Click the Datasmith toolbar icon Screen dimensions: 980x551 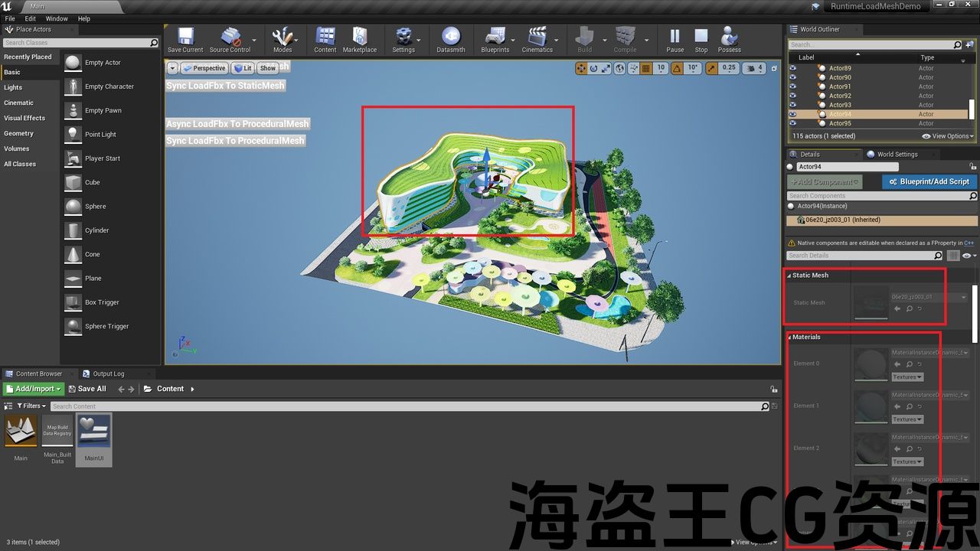coord(451,40)
